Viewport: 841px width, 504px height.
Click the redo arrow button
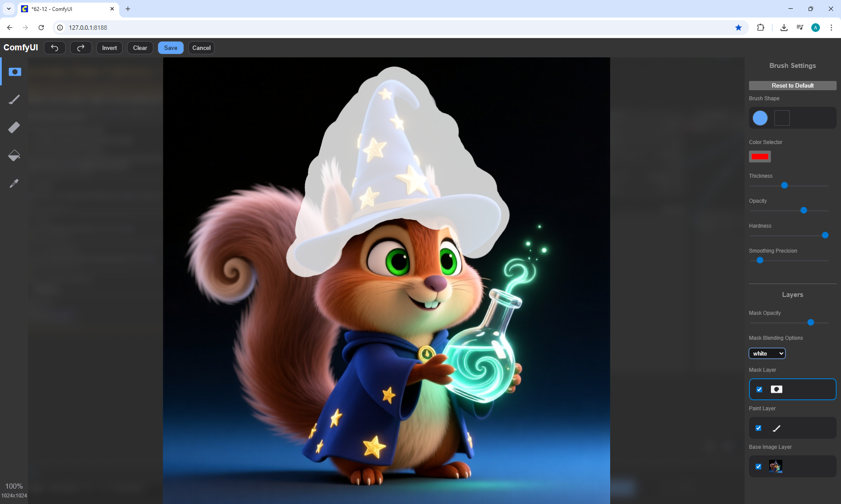tap(81, 48)
